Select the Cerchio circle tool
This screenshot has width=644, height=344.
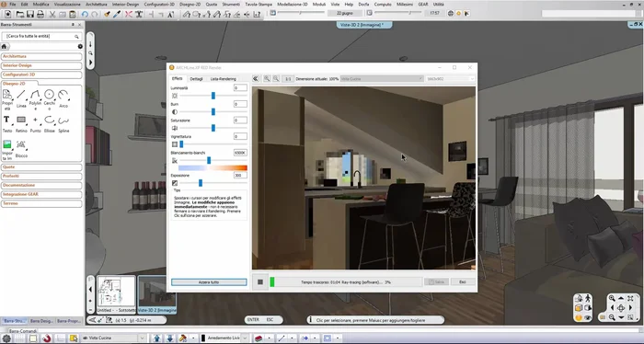pos(50,100)
